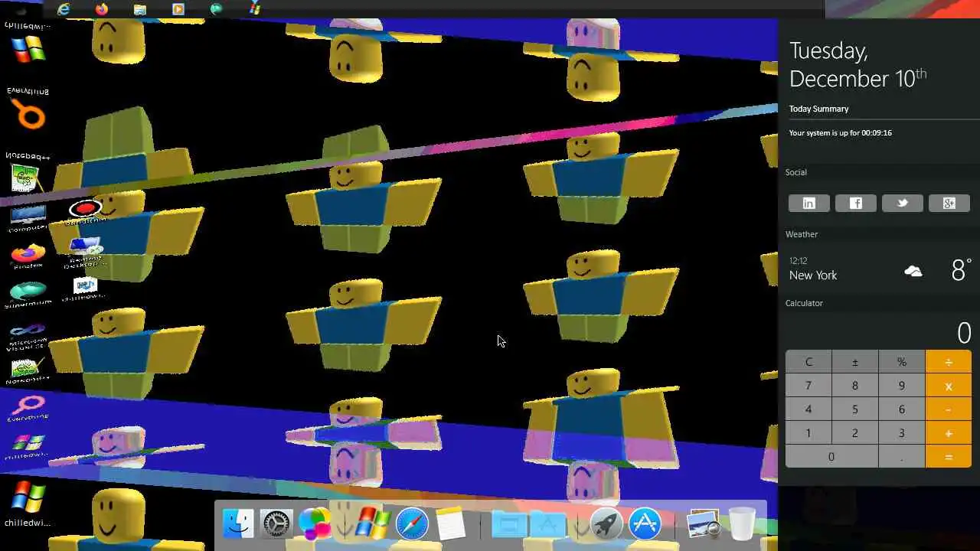The image size is (980, 551).
Task: Click the New York weather location
Action: [813, 275]
